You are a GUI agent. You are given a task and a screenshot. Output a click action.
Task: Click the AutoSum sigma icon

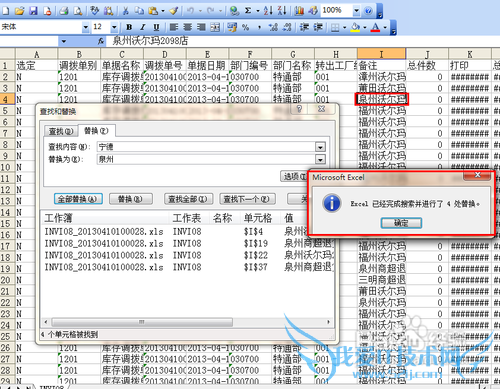tap(248, 11)
